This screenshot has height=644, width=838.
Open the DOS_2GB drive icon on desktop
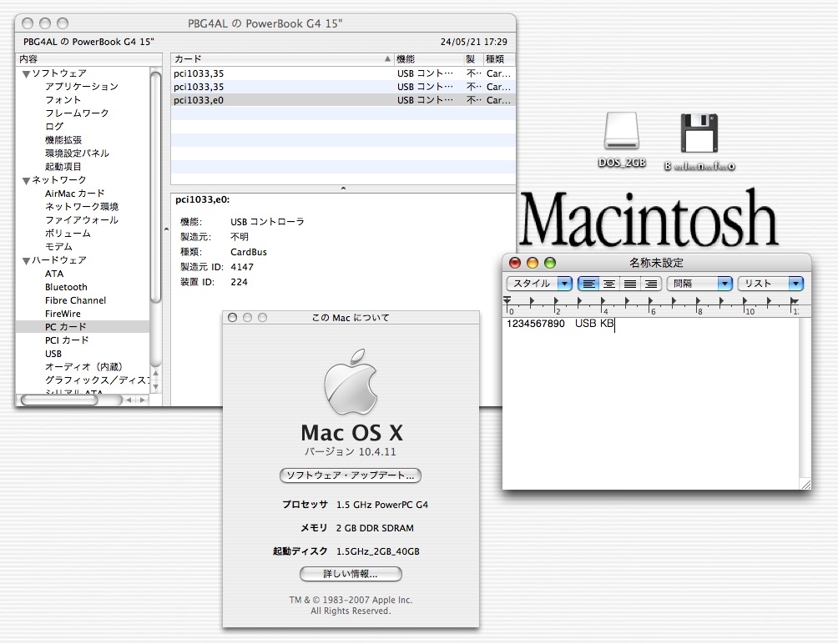coord(622,131)
